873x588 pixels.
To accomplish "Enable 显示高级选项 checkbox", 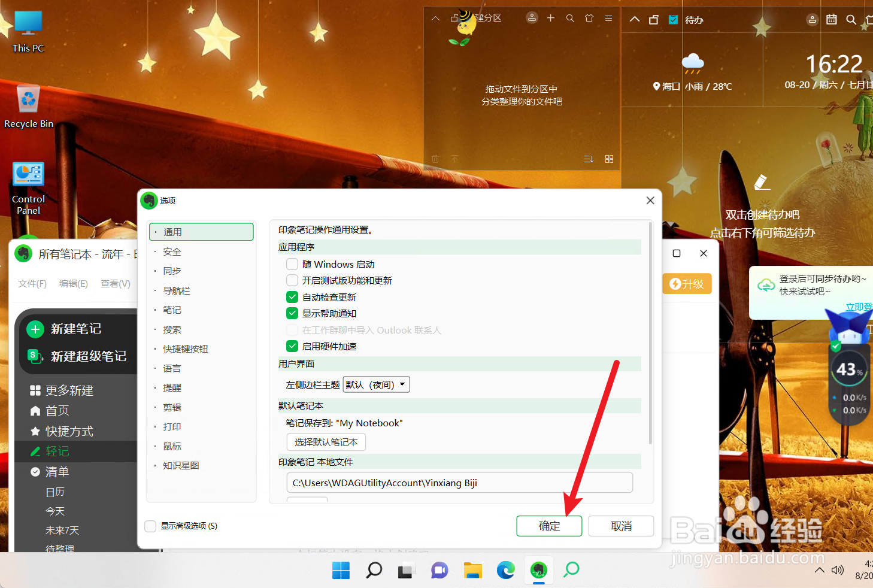I will pos(150,526).
